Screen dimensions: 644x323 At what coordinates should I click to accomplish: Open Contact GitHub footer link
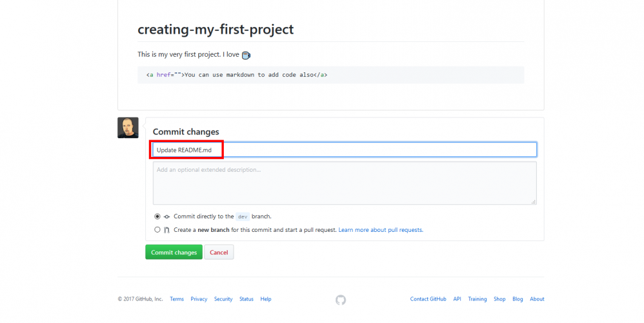pyautogui.click(x=428, y=298)
